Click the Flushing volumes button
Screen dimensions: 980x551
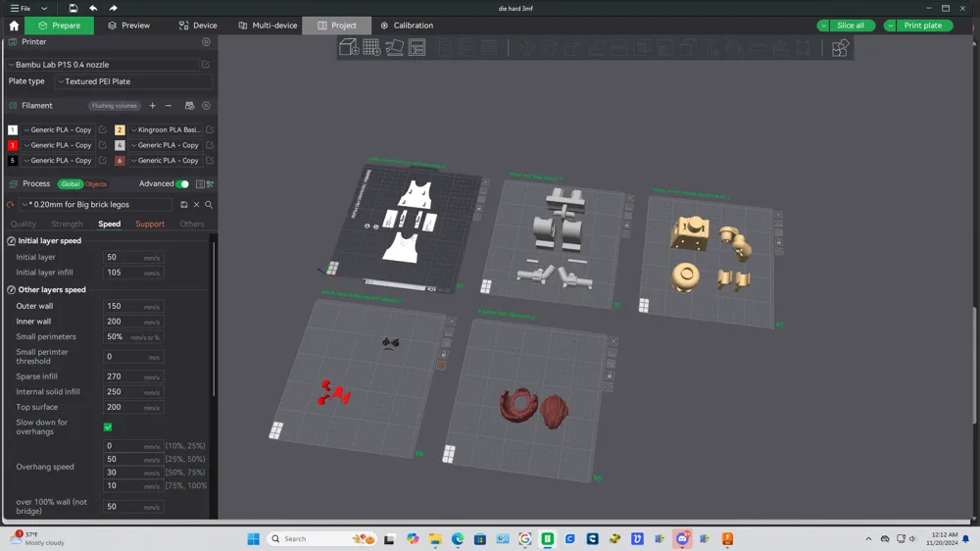115,106
